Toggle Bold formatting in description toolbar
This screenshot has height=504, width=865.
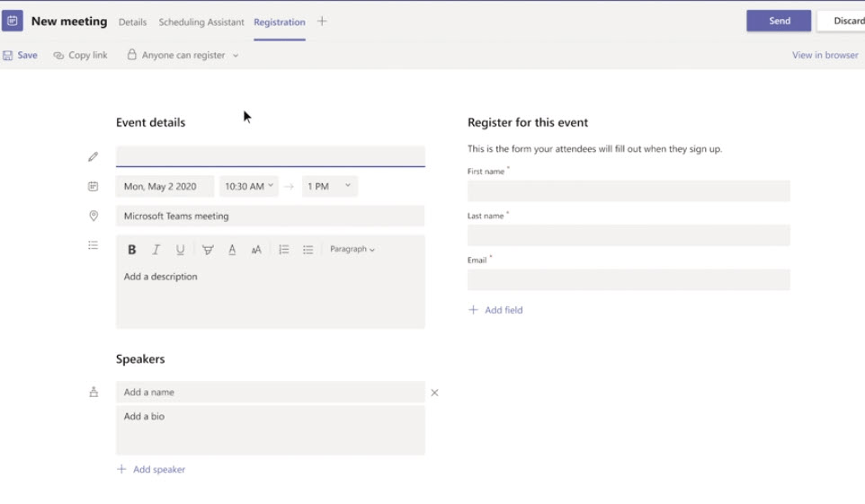tap(132, 250)
